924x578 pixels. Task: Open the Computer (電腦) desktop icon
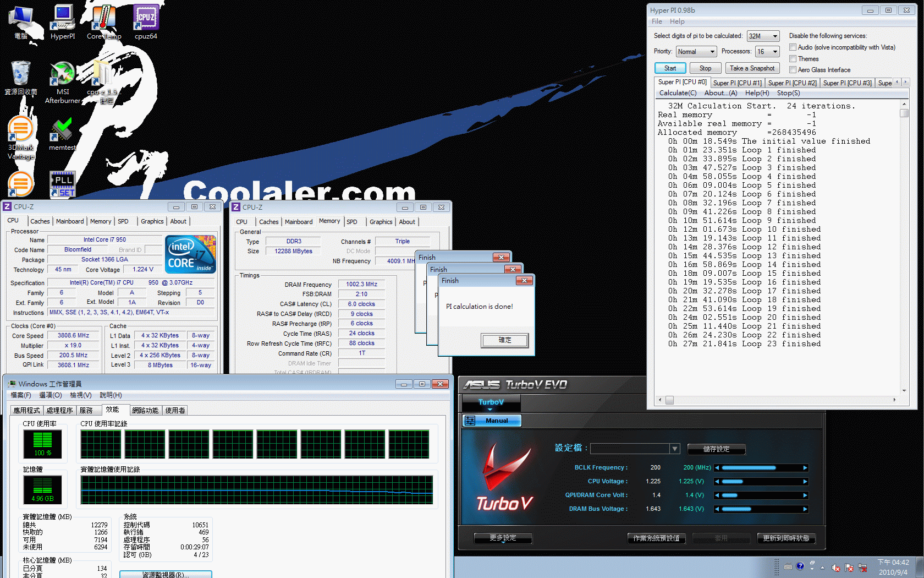tap(21, 22)
